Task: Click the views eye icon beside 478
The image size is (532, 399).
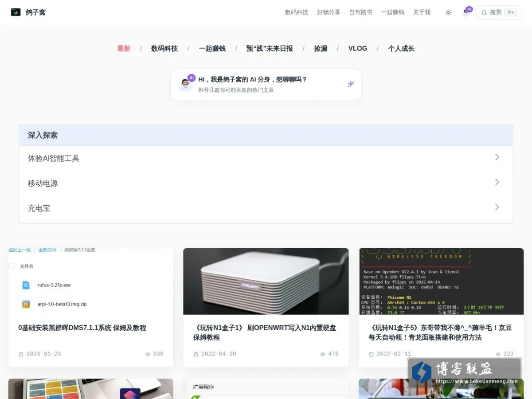Action: tap(323, 354)
